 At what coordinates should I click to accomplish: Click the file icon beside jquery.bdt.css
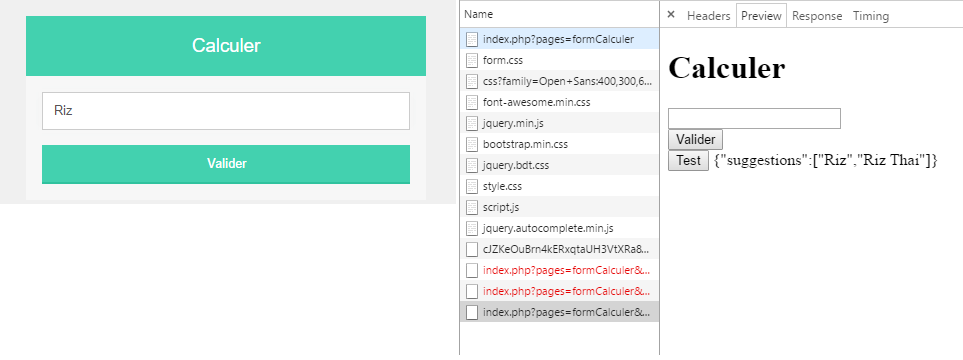pyautogui.click(x=472, y=165)
